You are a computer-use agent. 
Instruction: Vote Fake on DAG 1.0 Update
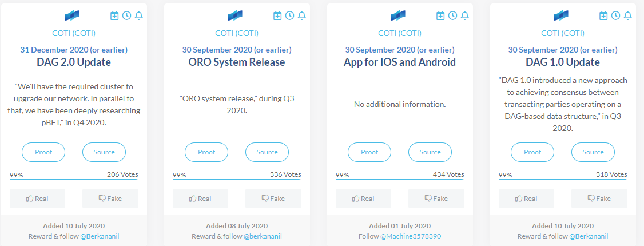[x=599, y=199]
